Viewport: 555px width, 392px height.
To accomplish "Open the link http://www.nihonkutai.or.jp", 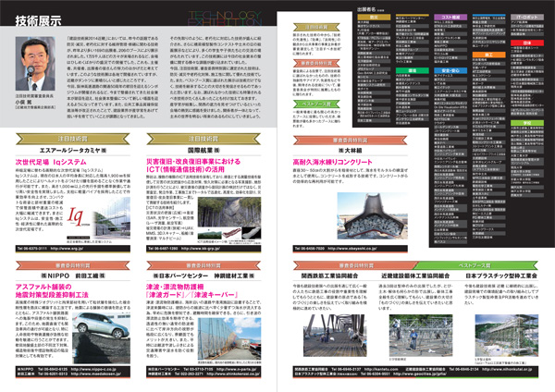I will 507,369.
